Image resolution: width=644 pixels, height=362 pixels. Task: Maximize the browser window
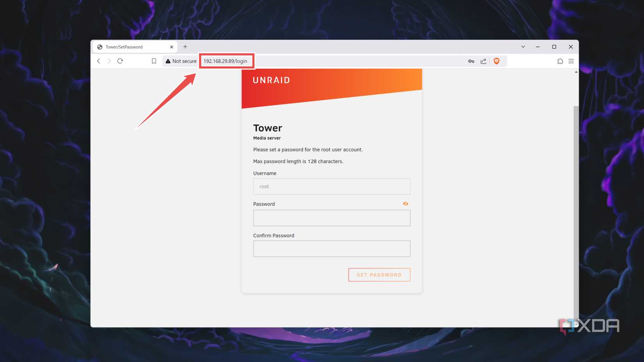pyautogui.click(x=554, y=47)
